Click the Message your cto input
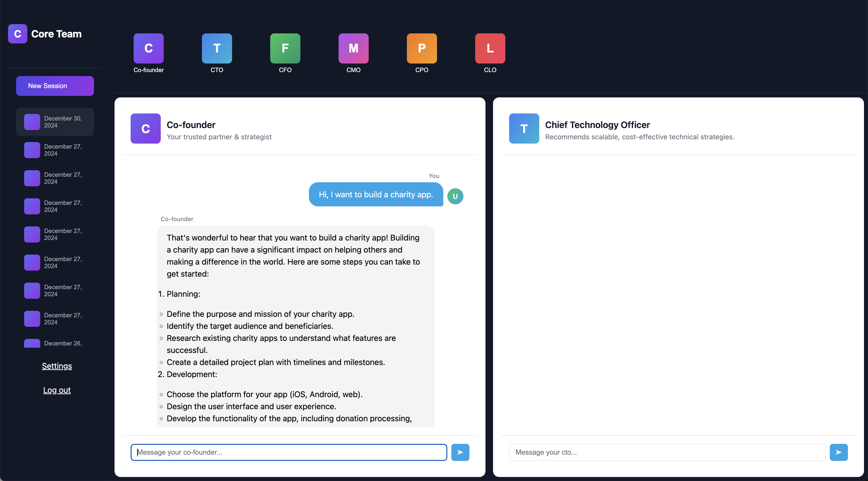 click(667, 452)
